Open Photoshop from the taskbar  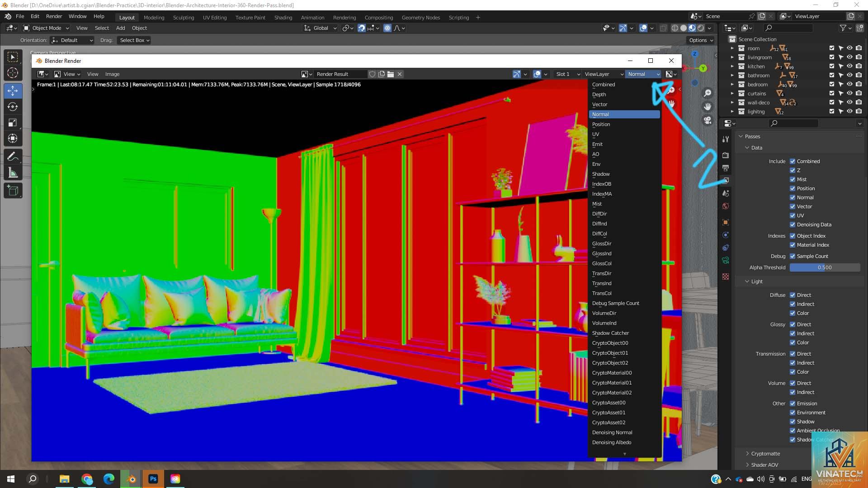click(x=153, y=479)
